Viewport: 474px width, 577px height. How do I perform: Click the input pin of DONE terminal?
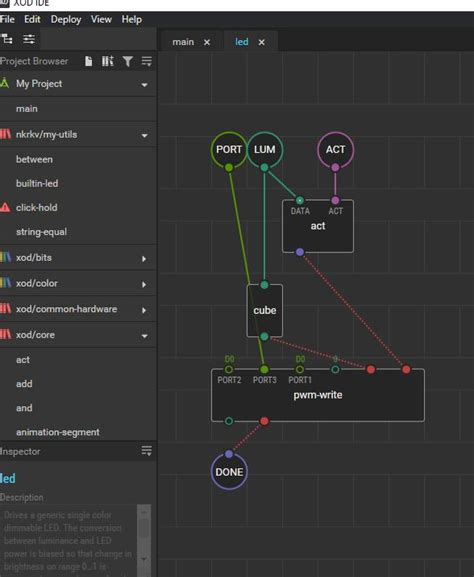click(229, 454)
